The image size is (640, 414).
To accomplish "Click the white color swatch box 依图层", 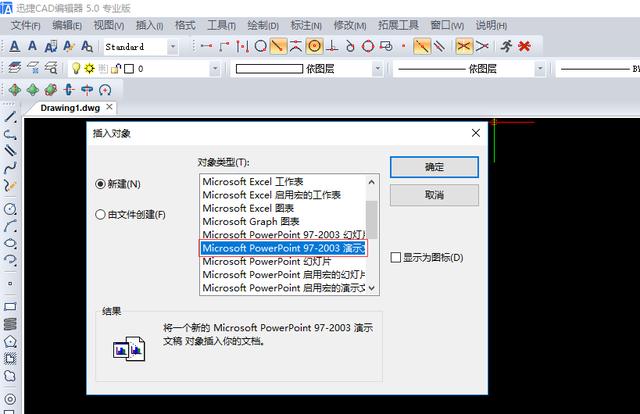I will click(x=269, y=69).
